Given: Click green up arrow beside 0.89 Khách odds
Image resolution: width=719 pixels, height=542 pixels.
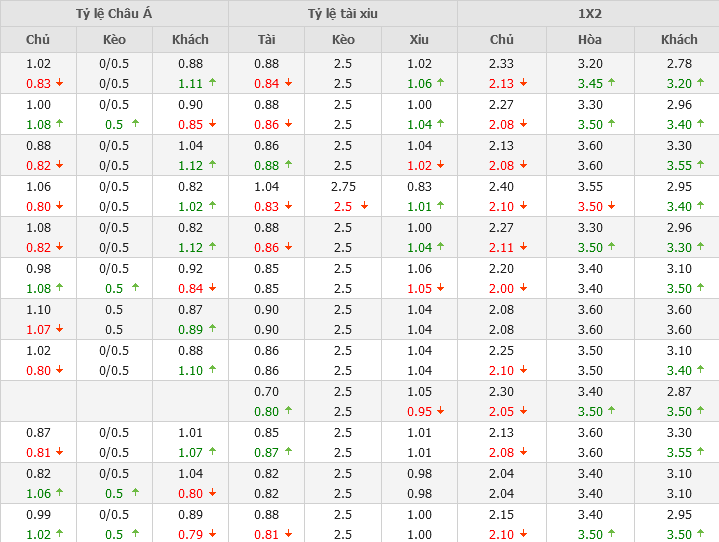Looking at the screenshot, I should (x=212, y=329).
